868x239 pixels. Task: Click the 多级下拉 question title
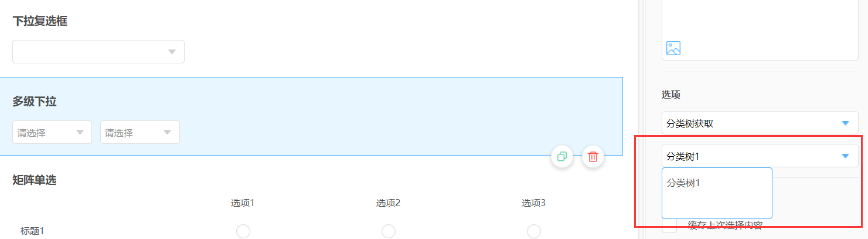35,102
